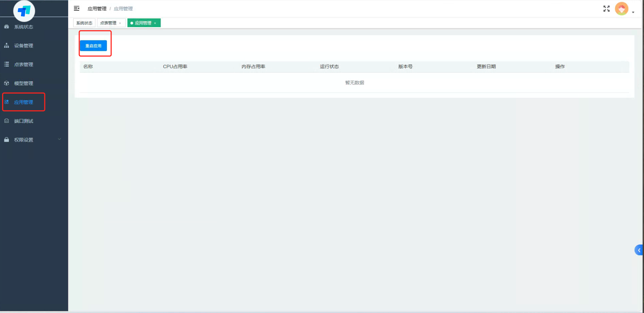Click the cube icon beside 模型管理
The image size is (644, 313).
6,83
